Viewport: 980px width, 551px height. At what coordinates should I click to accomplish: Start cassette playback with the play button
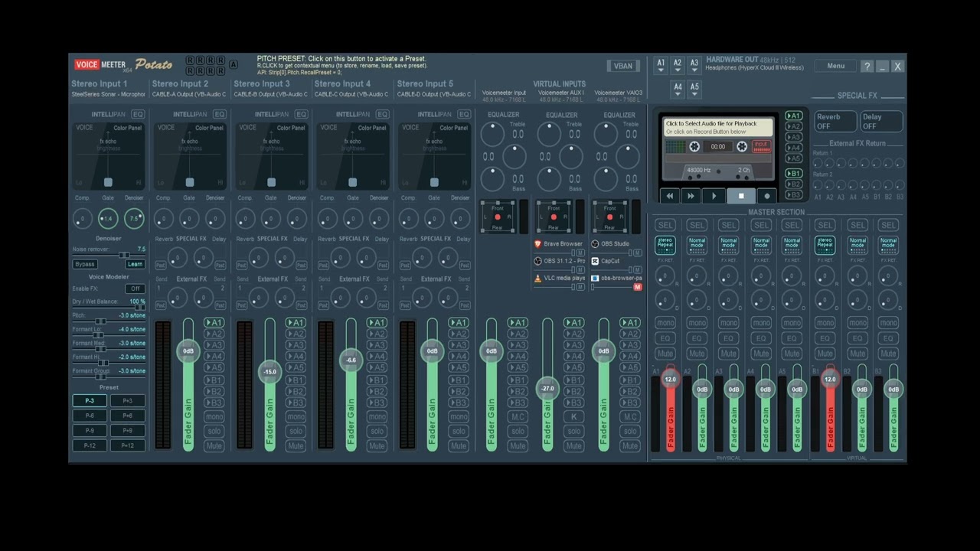[714, 196]
